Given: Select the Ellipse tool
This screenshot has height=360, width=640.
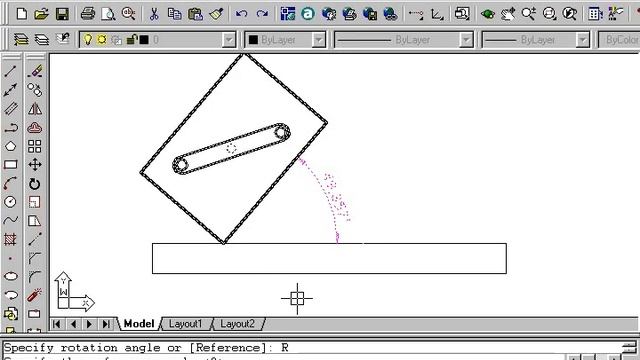Looking at the screenshot, I should click(10, 276).
